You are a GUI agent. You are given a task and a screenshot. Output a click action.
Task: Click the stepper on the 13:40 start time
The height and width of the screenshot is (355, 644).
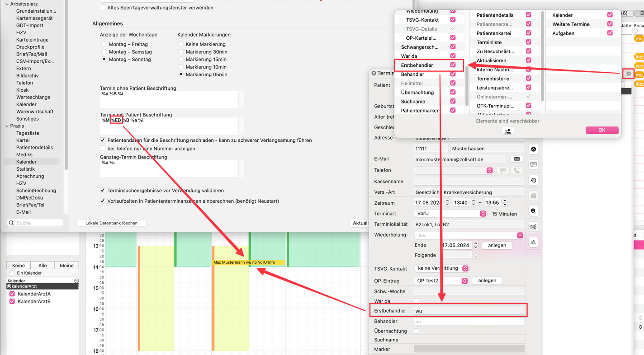pos(474,203)
